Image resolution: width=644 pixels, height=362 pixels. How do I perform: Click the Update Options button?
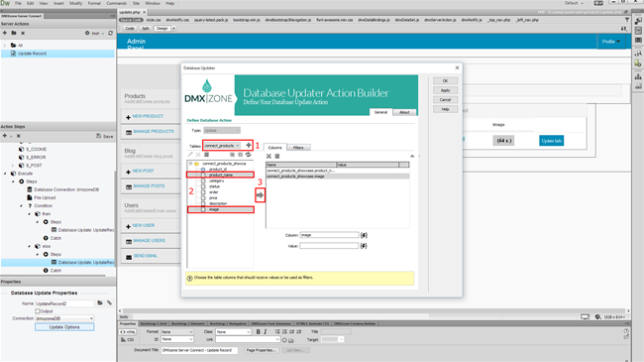(x=64, y=327)
